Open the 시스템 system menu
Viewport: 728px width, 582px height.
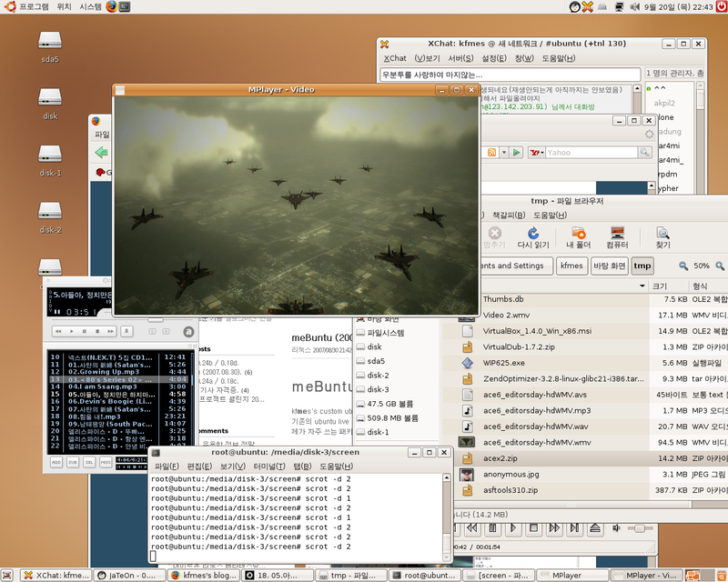point(90,6)
